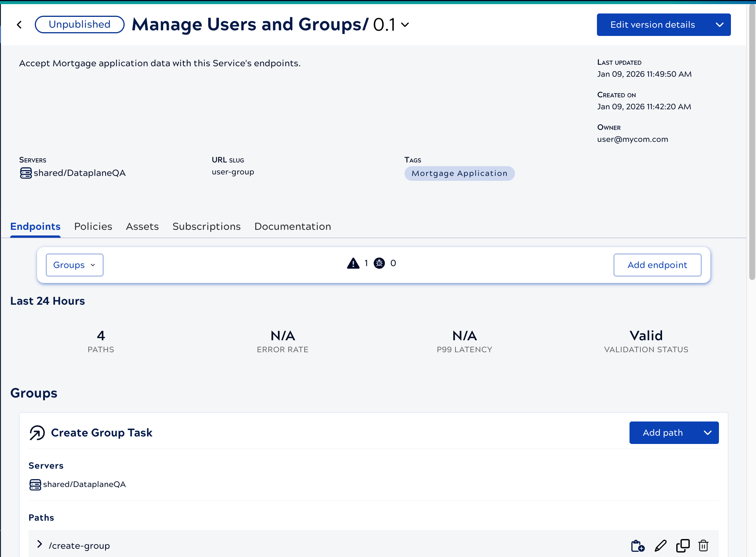
Task: Open the version 0.1 dropdown chevron
Action: [405, 25]
